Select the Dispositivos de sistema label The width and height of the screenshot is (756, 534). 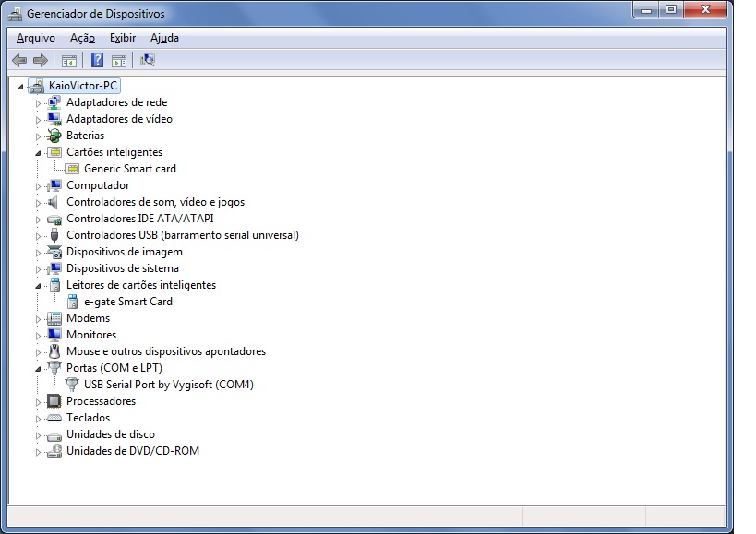[x=123, y=268]
